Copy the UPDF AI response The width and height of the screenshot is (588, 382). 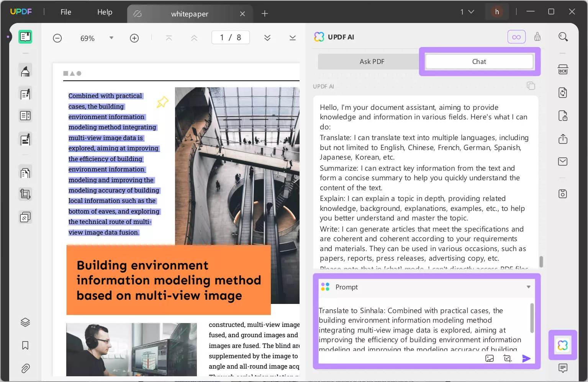(x=531, y=86)
